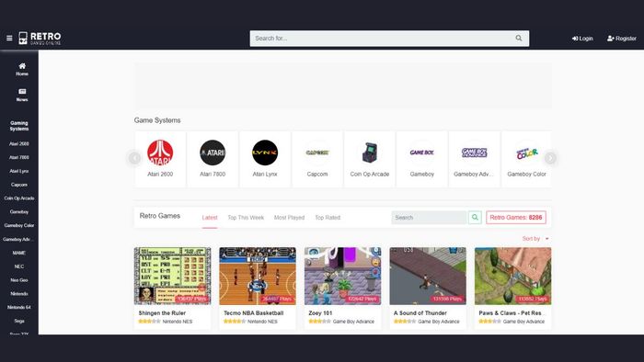
Task: Click the Shingen the Ruler title
Action: pyautogui.click(x=162, y=312)
